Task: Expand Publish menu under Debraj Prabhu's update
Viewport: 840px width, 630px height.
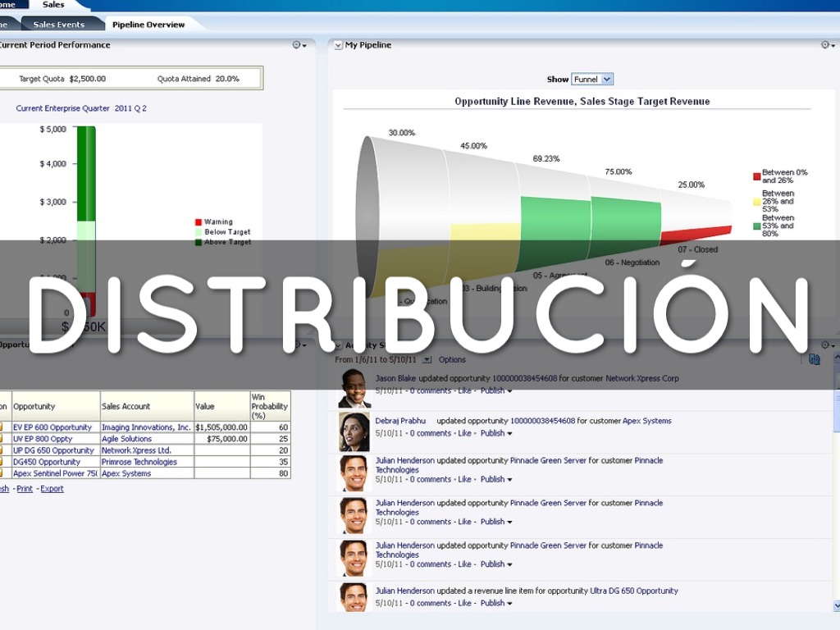Action: (509, 434)
